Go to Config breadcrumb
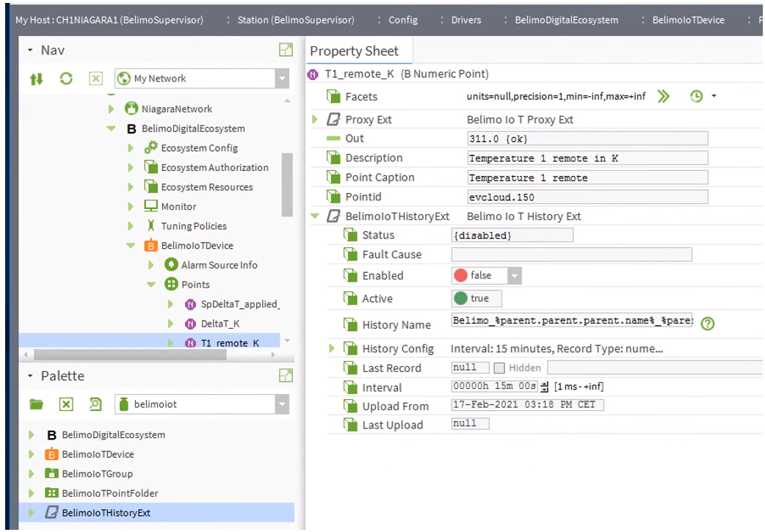 [x=403, y=20]
